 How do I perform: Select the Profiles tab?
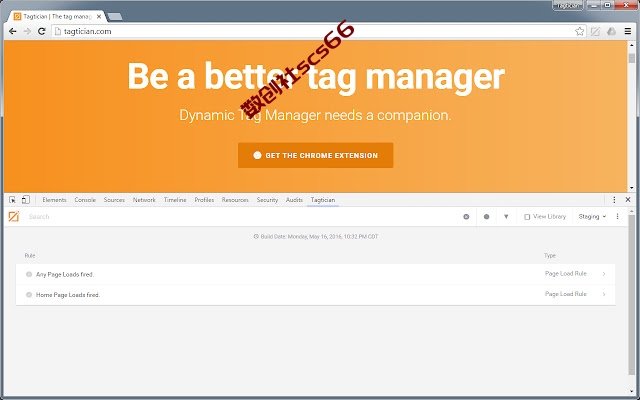click(204, 200)
